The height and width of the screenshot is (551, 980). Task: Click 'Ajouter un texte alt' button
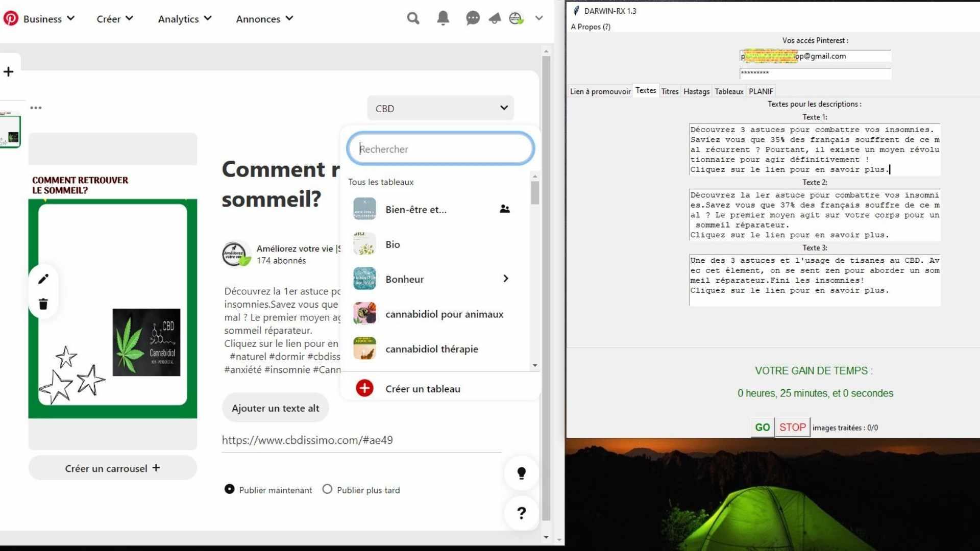(275, 408)
